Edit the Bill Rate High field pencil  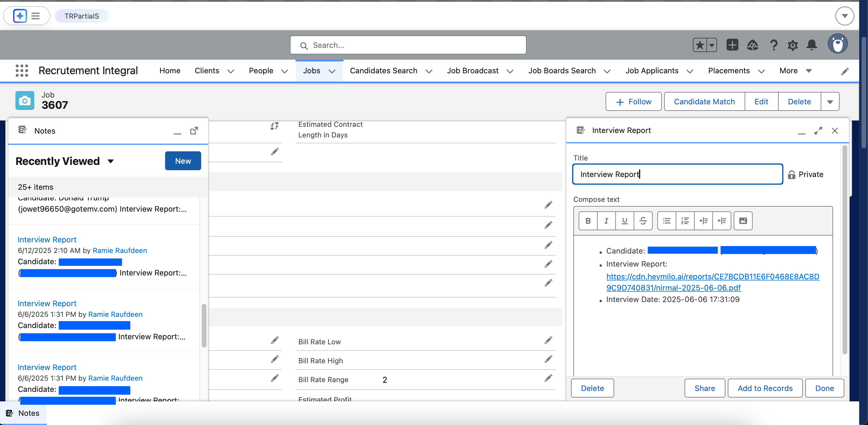(x=548, y=359)
